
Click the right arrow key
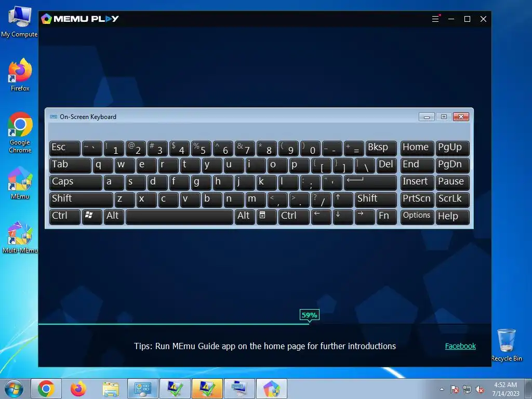364,217
